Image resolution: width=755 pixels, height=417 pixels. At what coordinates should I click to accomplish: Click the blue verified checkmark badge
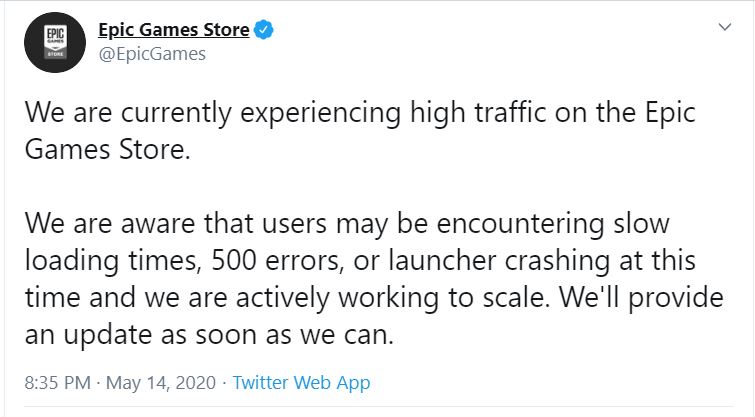pyautogui.click(x=265, y=30)
